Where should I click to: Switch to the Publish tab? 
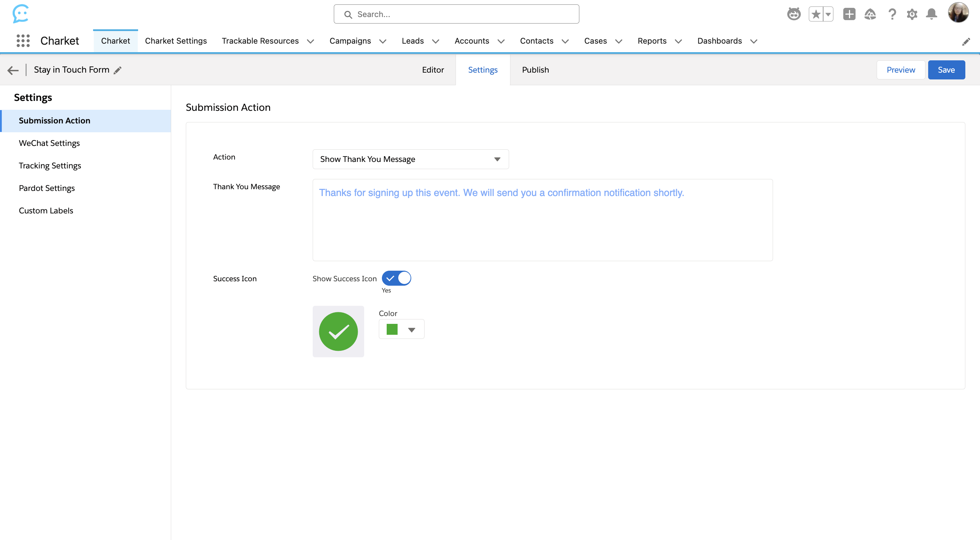click(535, 70)
